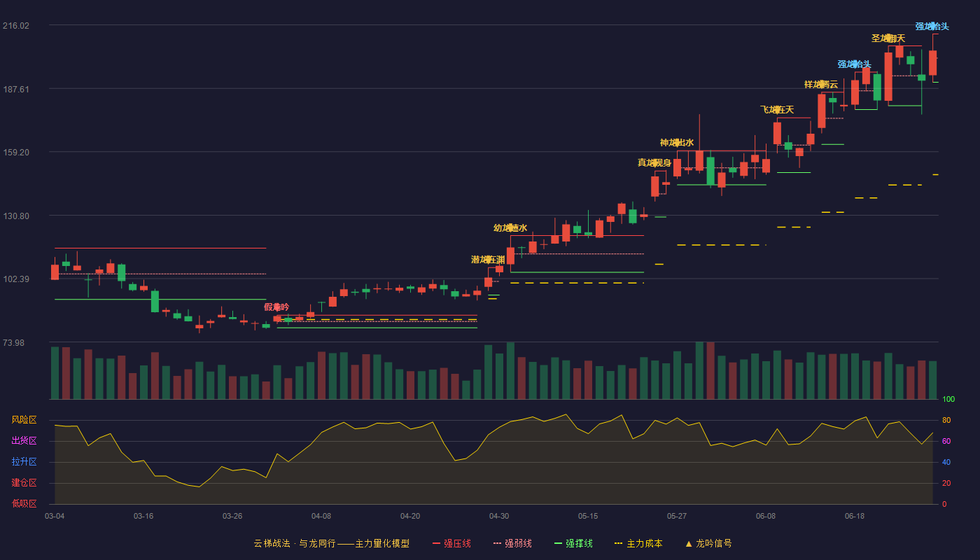The width and height of the screenshot is (980, 560).
Task: Select the 幼龙戏水 signal label
Action: 510,228
